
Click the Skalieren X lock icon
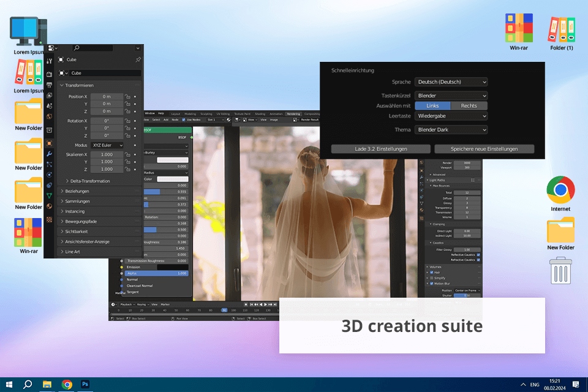click(127, 154)
